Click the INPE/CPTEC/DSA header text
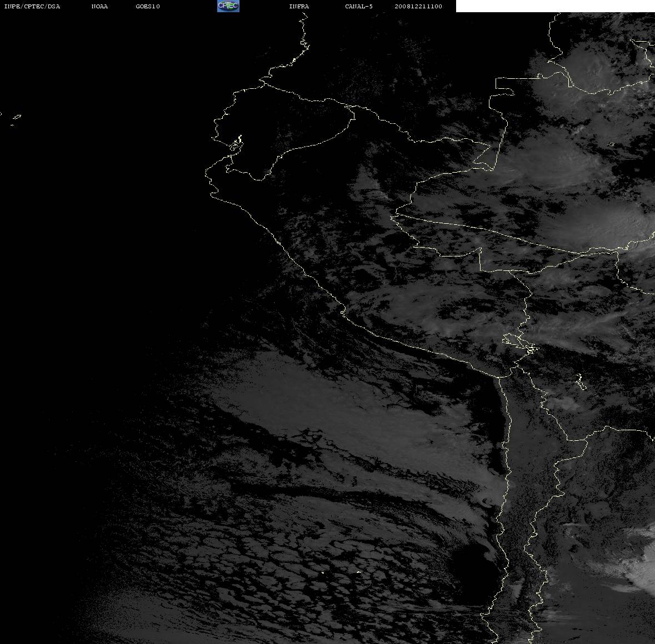The height and width of the screenshot is (644, 655). click(x=32, y=6)
